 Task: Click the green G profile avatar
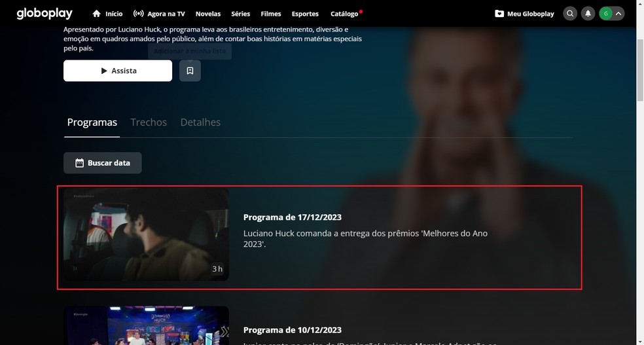coord(605,14)
